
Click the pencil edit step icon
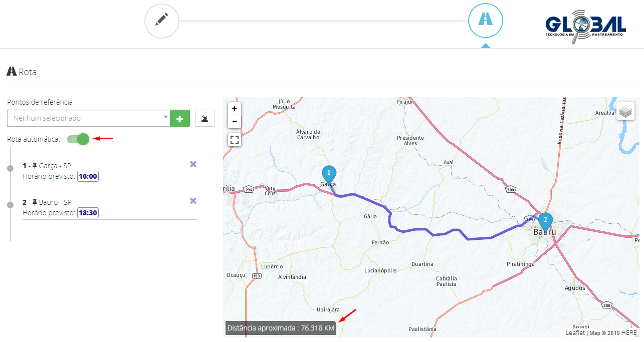pyautogui.click(x=161, y=21)
